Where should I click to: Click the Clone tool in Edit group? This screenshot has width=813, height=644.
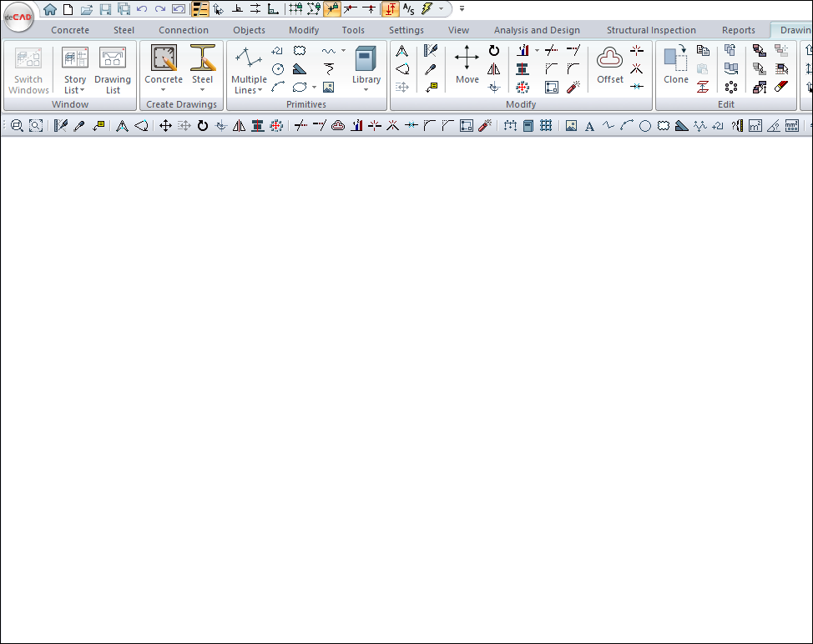coord(675,65)
